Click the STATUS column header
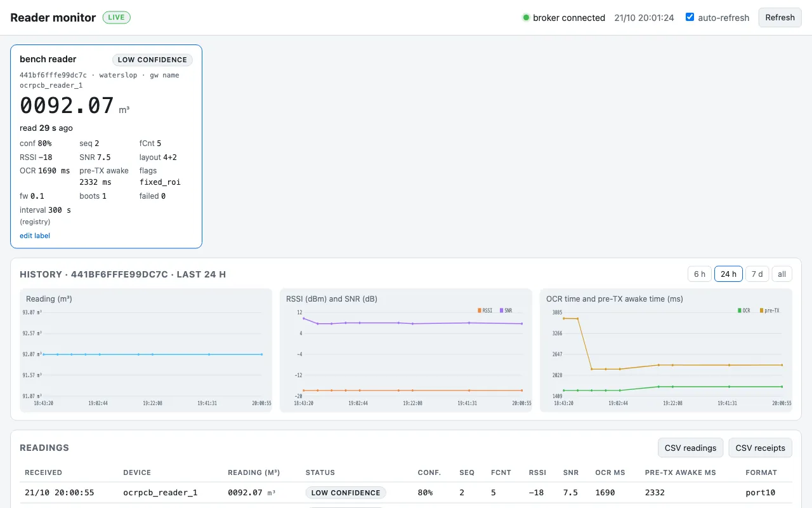 [x=320, y=472]
